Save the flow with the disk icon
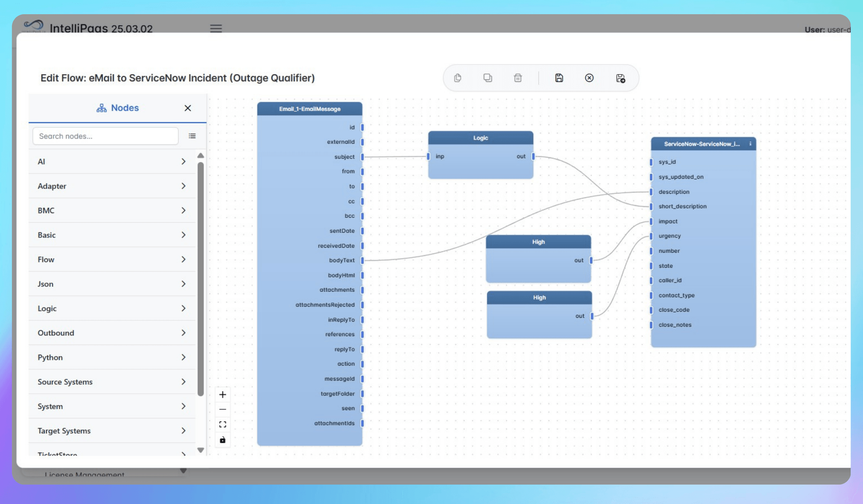Image resolution: width=863 pixels, height=504 pixels. click(x=558, y=78)
